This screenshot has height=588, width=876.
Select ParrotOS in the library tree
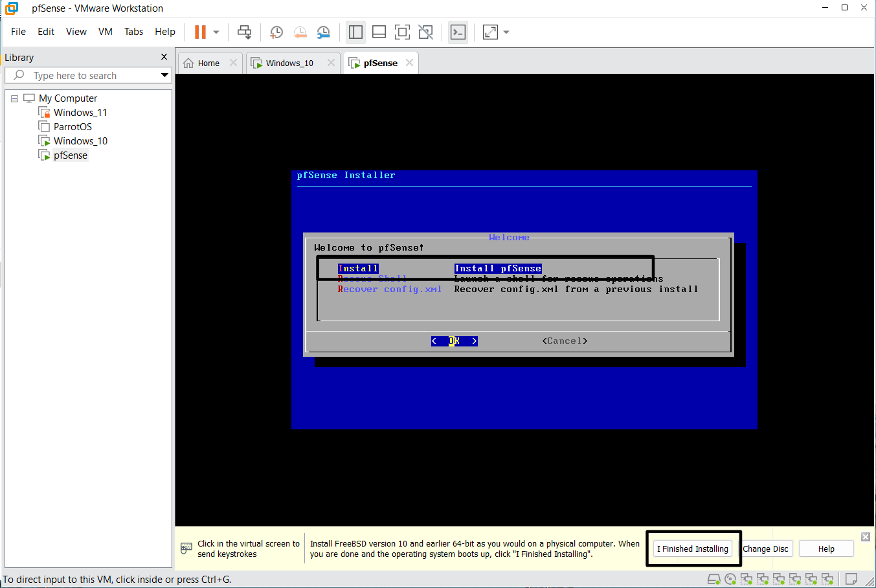tap(73, 127)
